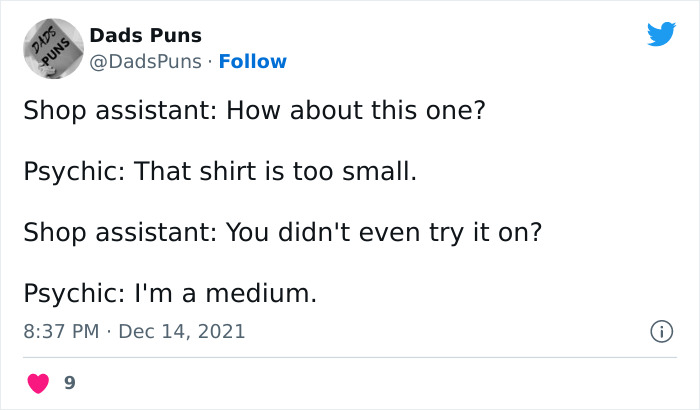Image resolution: width=700 pixels, height=410 pixels.
Task: Click the 8:37 PM time text
Action: [x=59, y=330]
